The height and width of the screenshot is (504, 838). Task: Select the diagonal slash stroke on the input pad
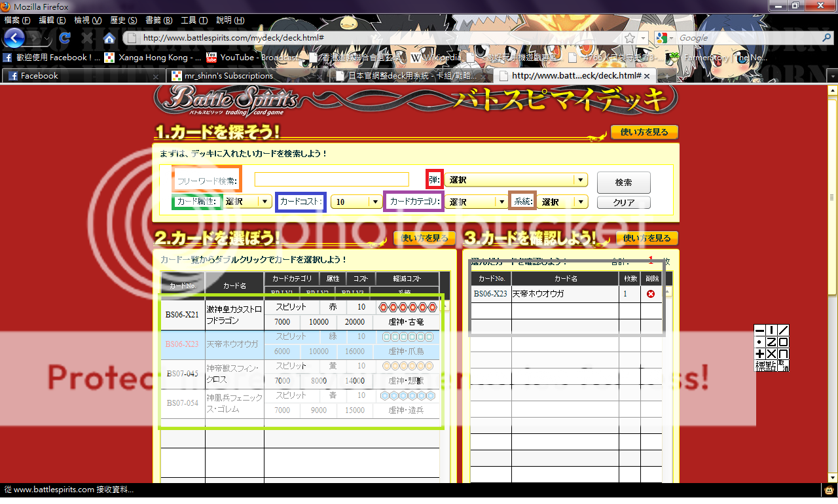[x=783, y=330]
